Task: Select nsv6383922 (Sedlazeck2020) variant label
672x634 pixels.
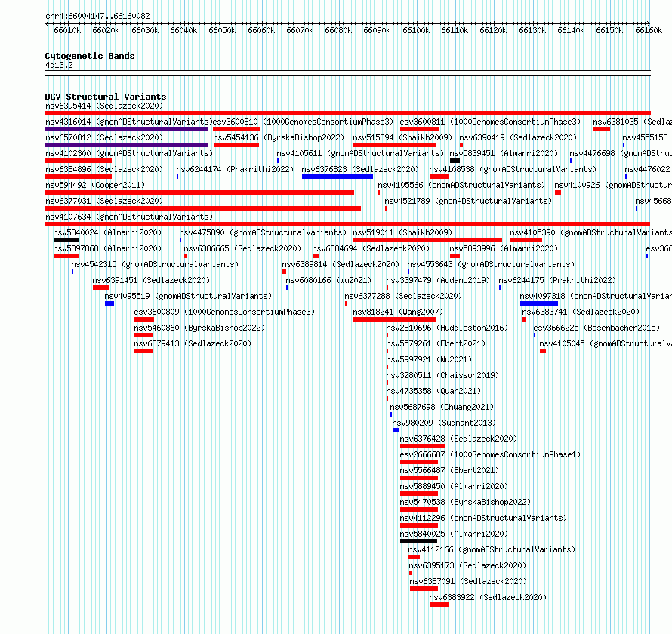Action: click(488, 597)
